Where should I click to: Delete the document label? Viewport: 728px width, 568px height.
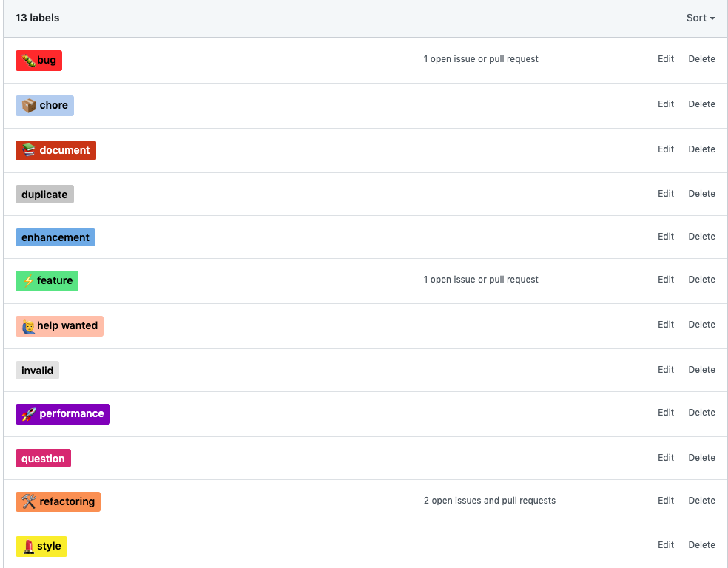pyautogui.click(x=701, y=149)
